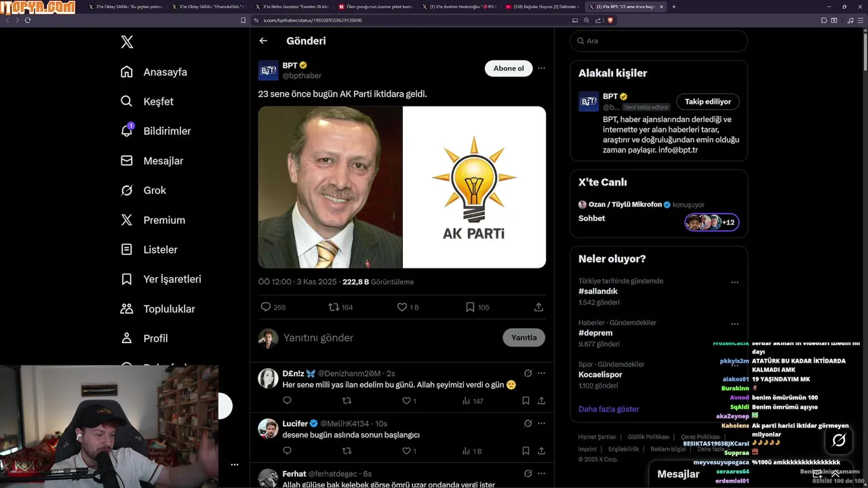Screen dimensions: 868x488
Task: View analytics showing 147 on D£n!z reply
Action: coord(473,401)
